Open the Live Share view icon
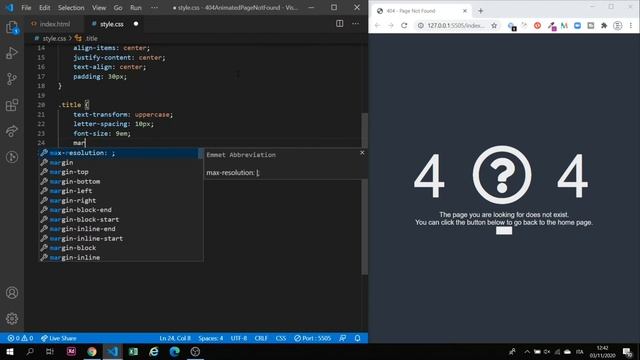Viewport: 640px width, 360px height. tap(12, 131)
